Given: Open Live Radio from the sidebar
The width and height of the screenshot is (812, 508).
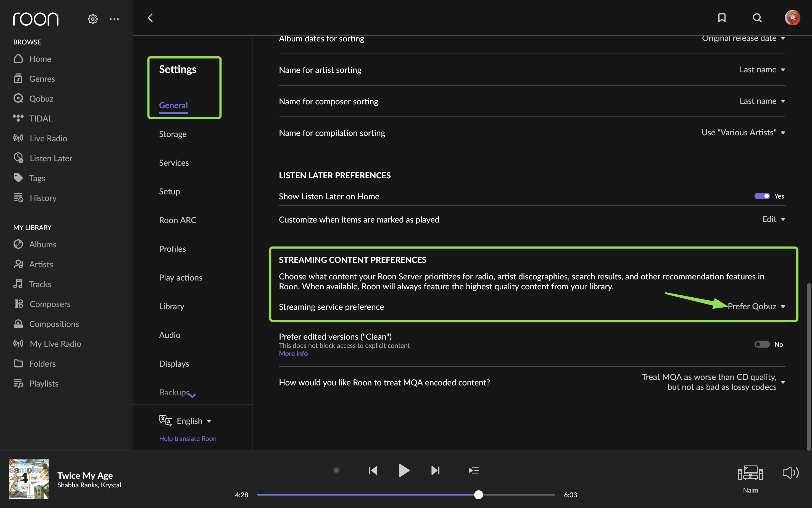Looking at the screenshot, I should coord(48,138).
